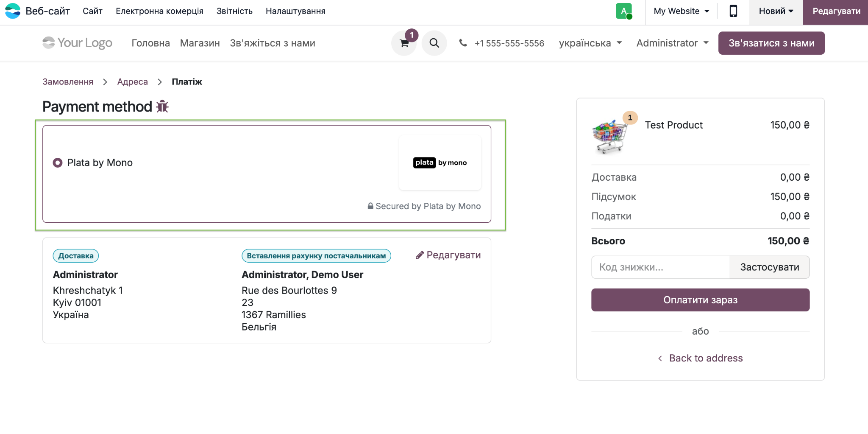Open the Електронна комерція menu
Screen dimensions: 868x434
(159, 11)
